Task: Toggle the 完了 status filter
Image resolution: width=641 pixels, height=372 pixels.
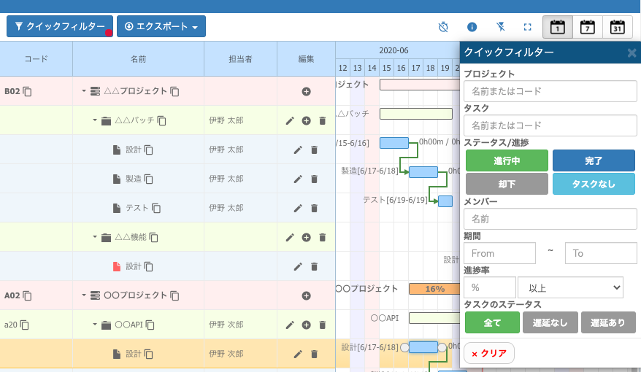Action: pos(594,161)
